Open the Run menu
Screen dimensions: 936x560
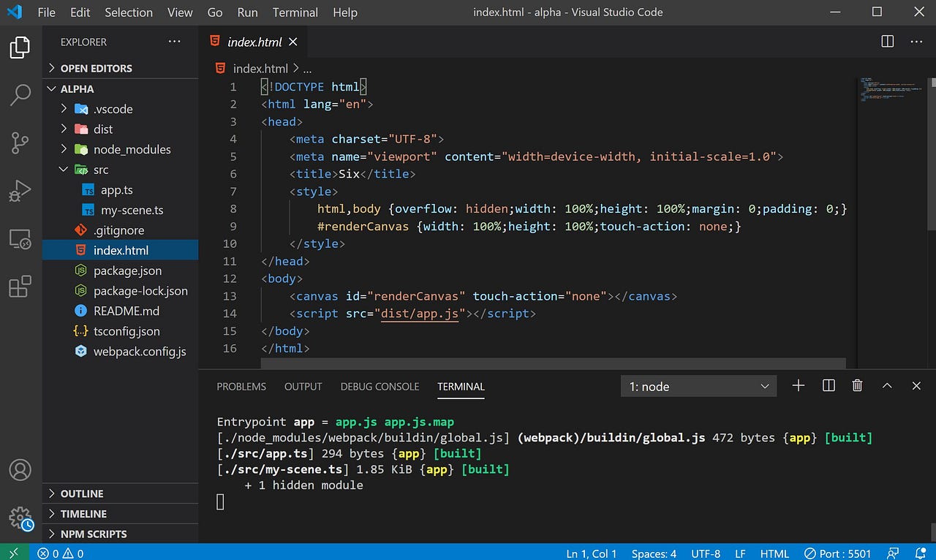(x=247, y=12)
